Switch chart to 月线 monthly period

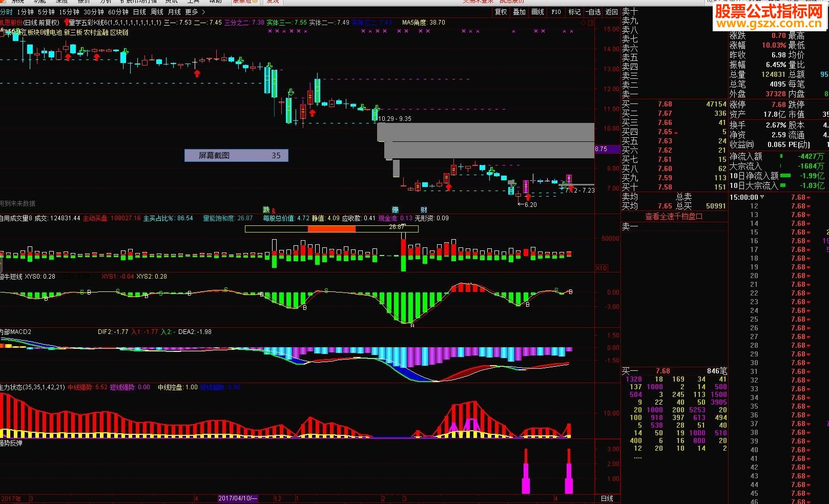[x=174, y=12]
